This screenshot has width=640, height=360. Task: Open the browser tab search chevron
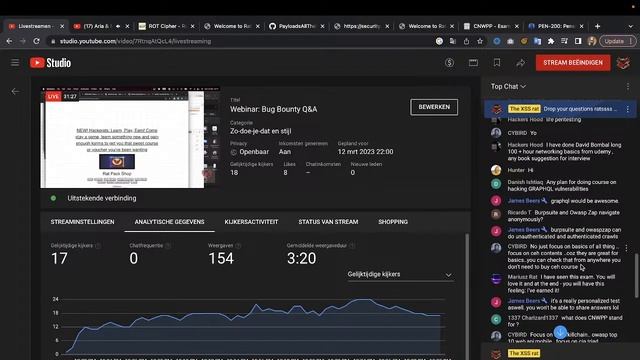(631, 26)
